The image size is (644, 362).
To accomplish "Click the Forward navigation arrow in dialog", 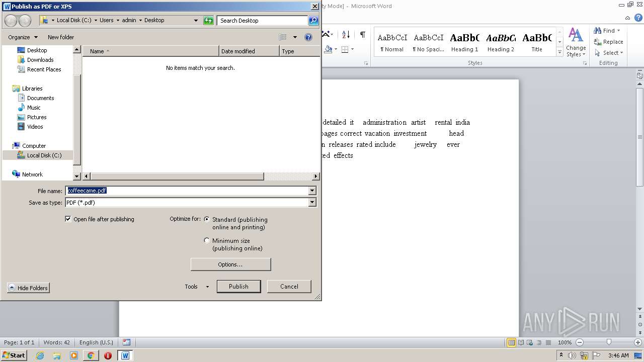I will coord(25,21).
